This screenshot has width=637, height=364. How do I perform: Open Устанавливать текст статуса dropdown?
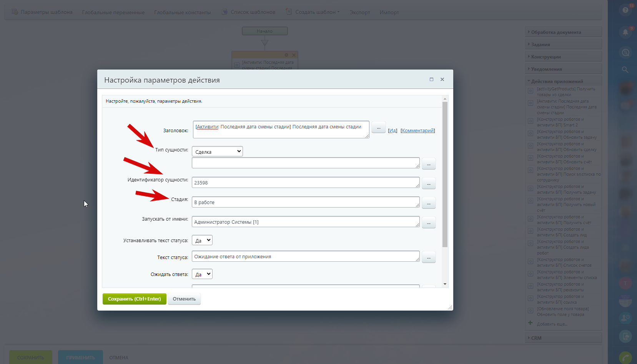click(x=202, y=240)
